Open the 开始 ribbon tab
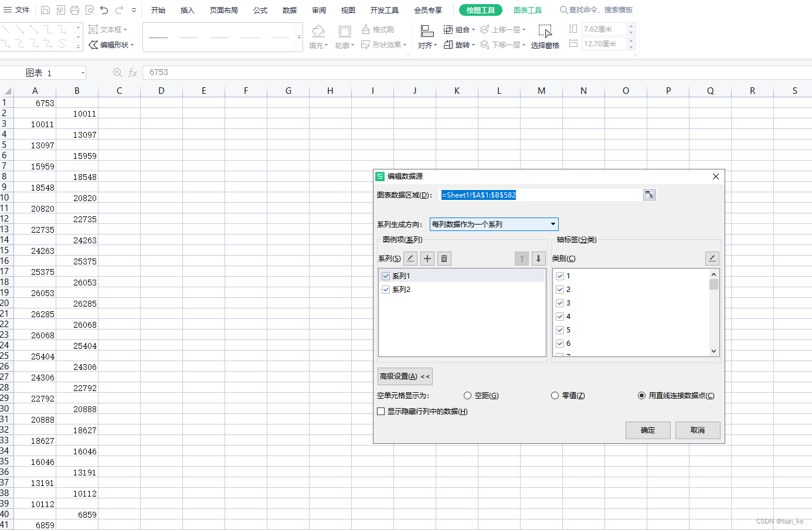This screenshot has width=812, height=530. 158,10
